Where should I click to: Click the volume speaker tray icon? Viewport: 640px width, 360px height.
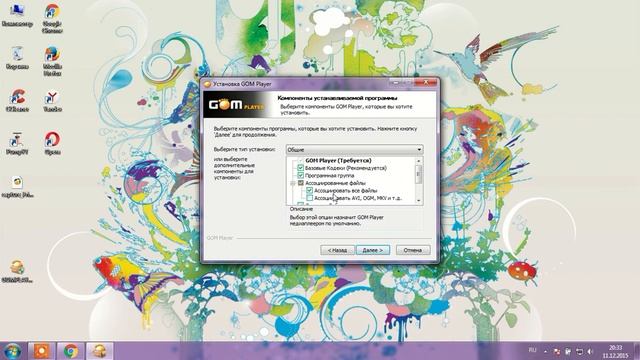click(590, 351)
